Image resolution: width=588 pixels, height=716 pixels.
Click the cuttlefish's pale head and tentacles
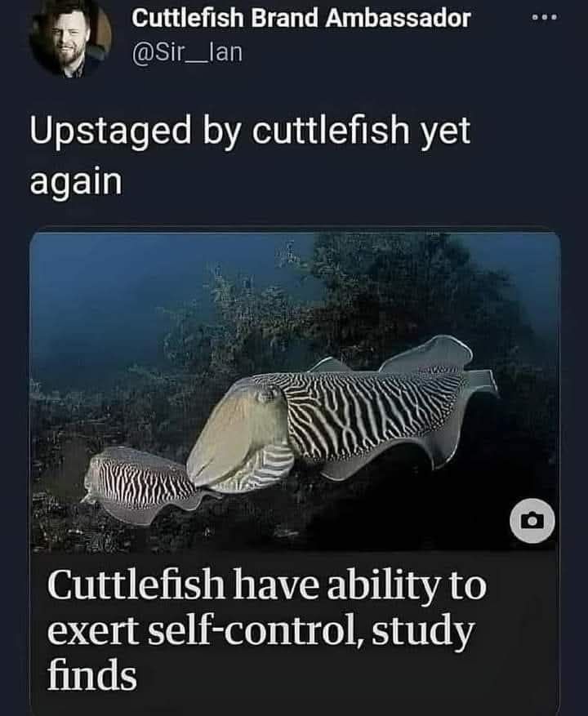pos(238,438)
